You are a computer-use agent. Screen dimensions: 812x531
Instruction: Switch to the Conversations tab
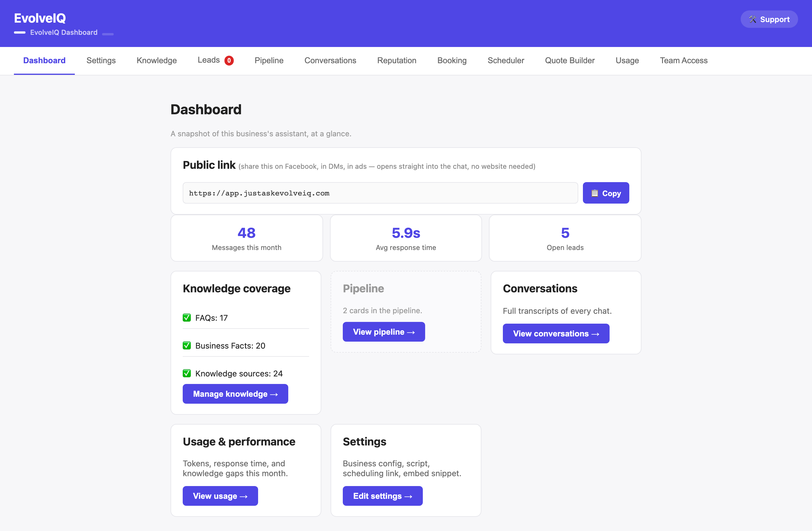(x=330, y=60)
